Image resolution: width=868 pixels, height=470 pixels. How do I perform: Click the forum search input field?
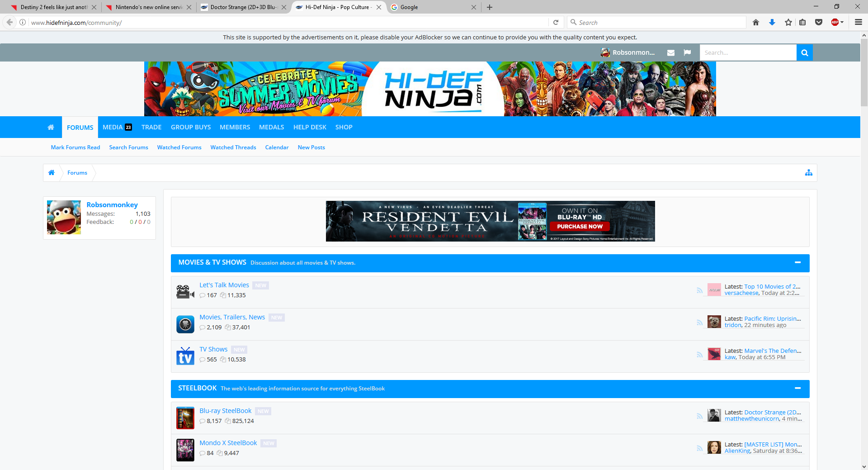tap(748, 52)
